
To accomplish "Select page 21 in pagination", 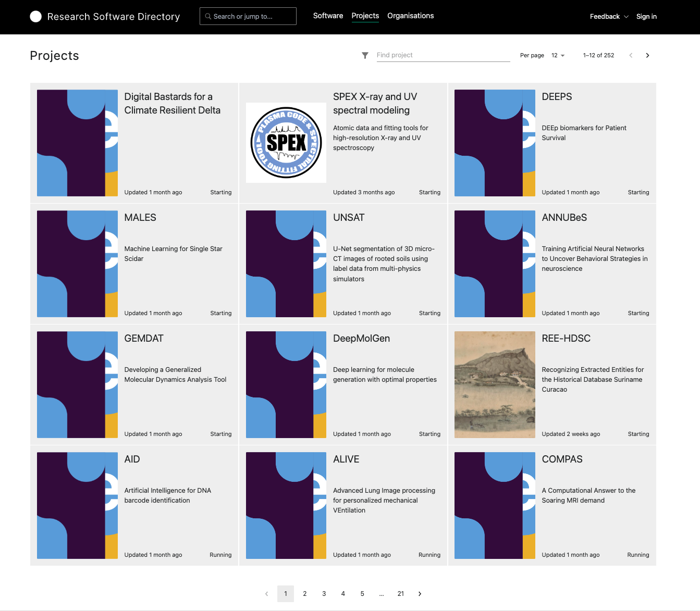I will pyautogui.click(x=400, y=593).
